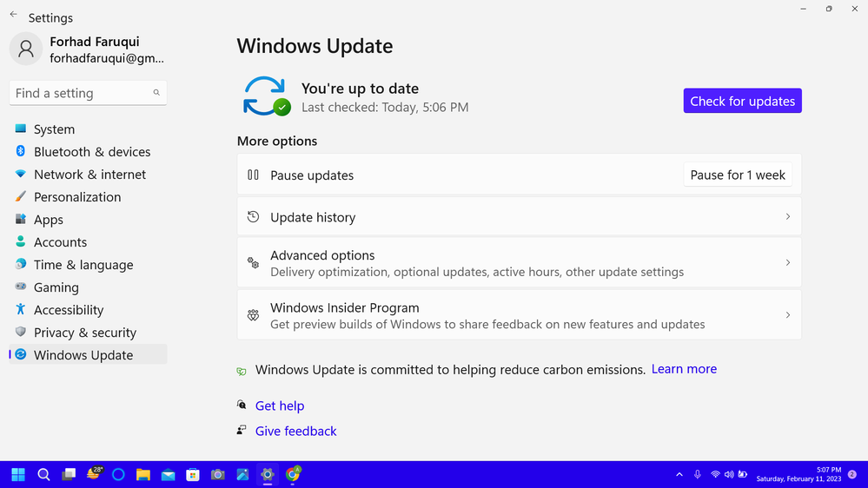The height and width of the screenshot is (488, 868).
Task: Open File Explorer from the taskbar
Action: tap(142, 474)
